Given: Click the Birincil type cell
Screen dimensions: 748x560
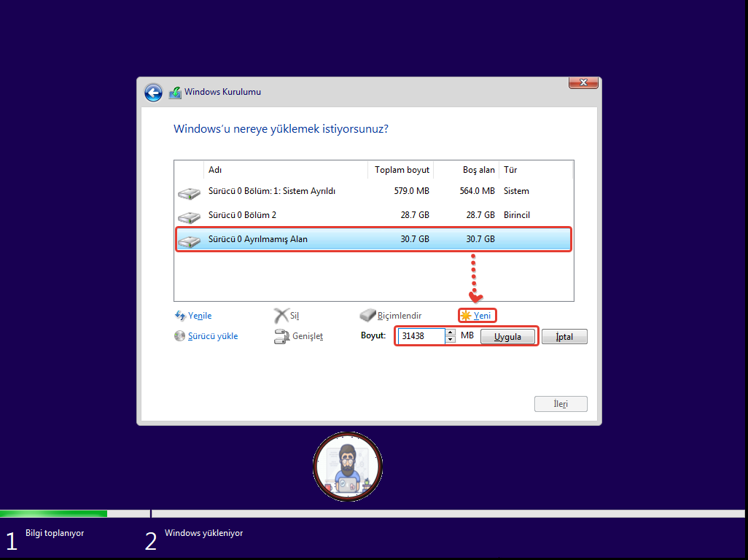Looking at the screenshot, I should (x=517, y=215).
